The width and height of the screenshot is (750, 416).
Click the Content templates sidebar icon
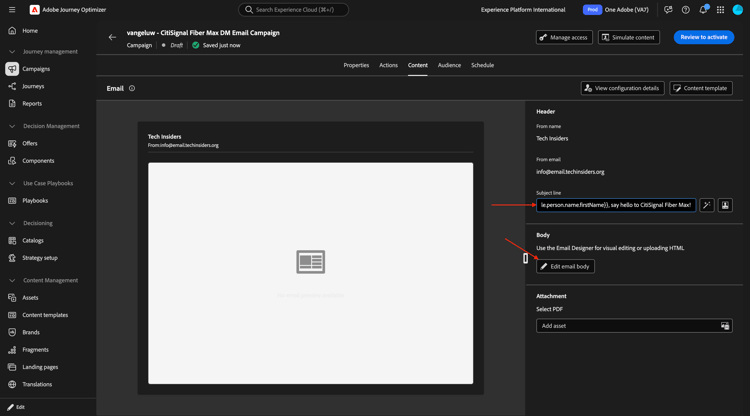coord(12,315)
